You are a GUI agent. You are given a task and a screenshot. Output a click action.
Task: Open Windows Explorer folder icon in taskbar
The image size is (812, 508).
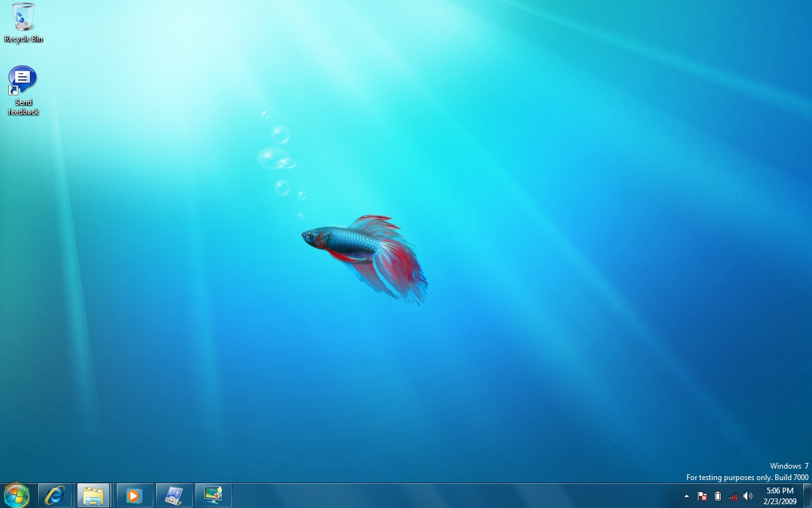93,495
